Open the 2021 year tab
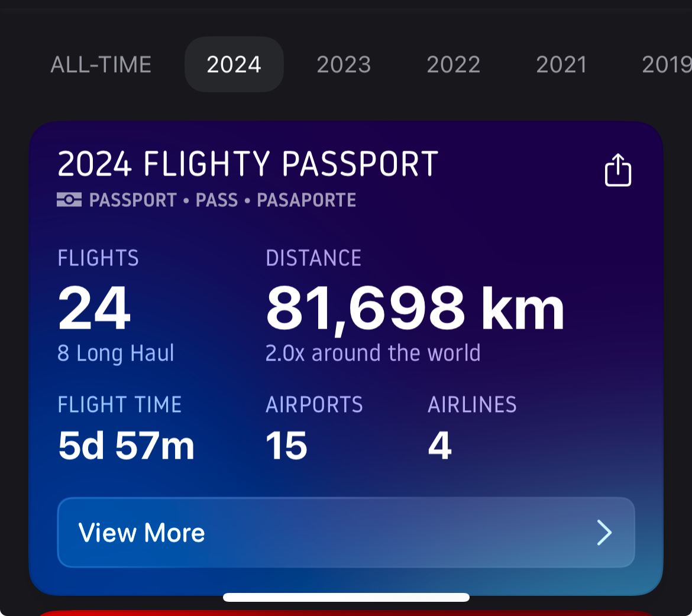Screen dimensions: 692x616 [x=561, y=65]
